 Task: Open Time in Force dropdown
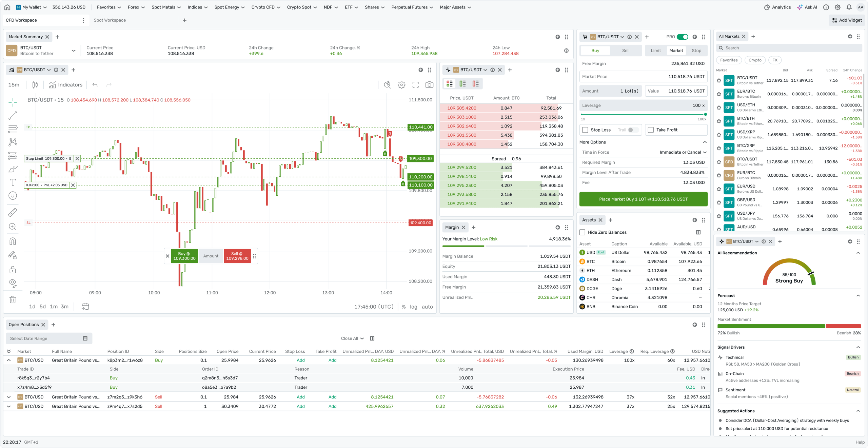(683, 152)
